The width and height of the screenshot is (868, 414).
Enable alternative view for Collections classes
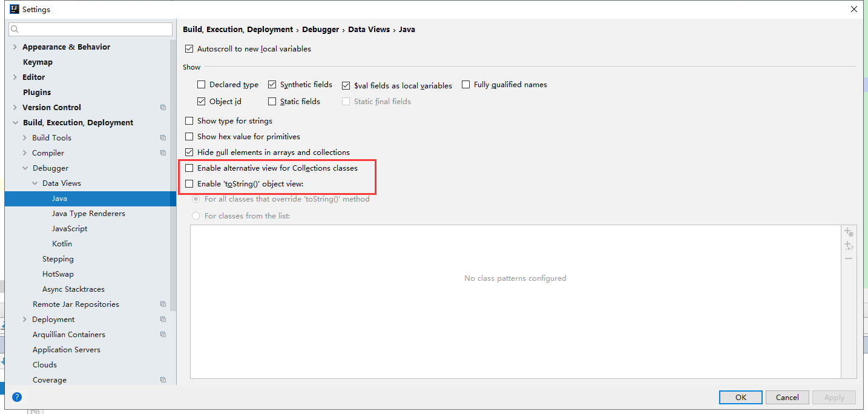tap(189, 168)
